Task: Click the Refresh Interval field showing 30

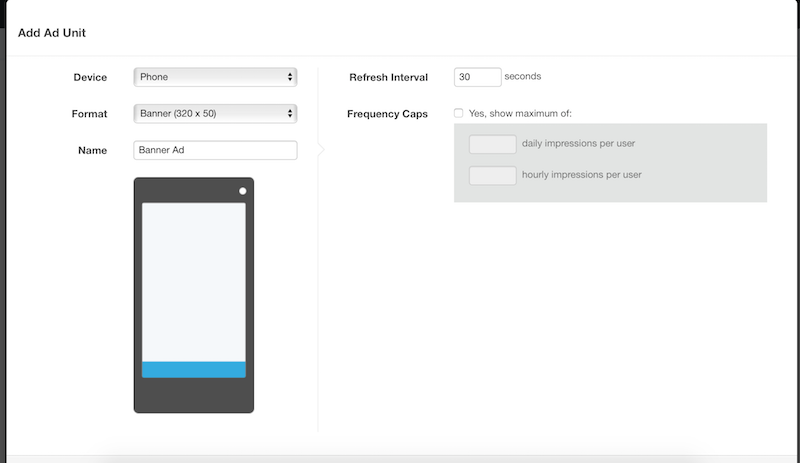Action: (478, 77)
